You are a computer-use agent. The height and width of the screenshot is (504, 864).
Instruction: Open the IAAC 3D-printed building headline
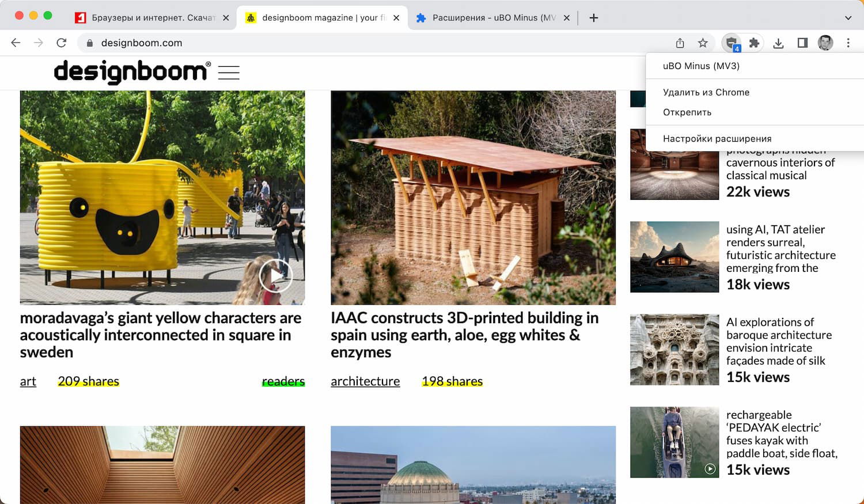(465, 335)
